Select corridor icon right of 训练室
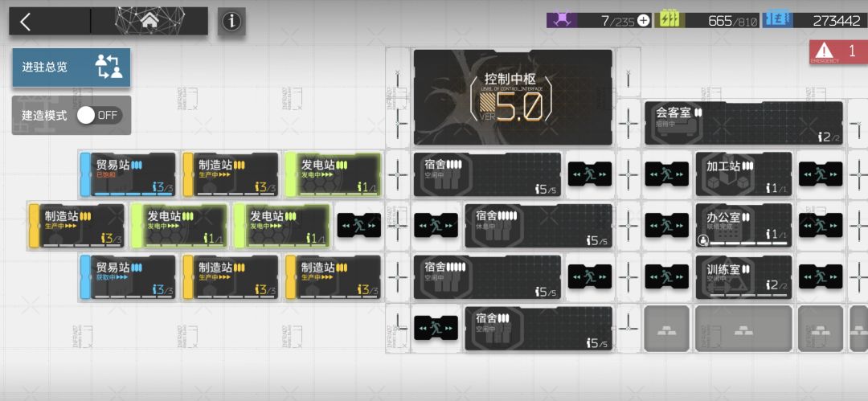Screen dimensions: 868x401 821,276
